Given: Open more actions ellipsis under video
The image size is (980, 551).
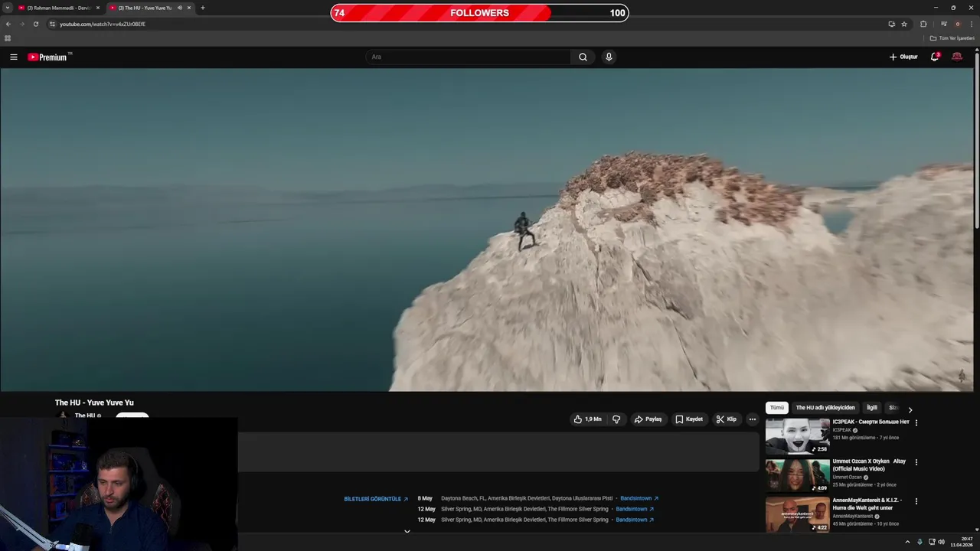Looking at the screenshot, I should 752,419.
